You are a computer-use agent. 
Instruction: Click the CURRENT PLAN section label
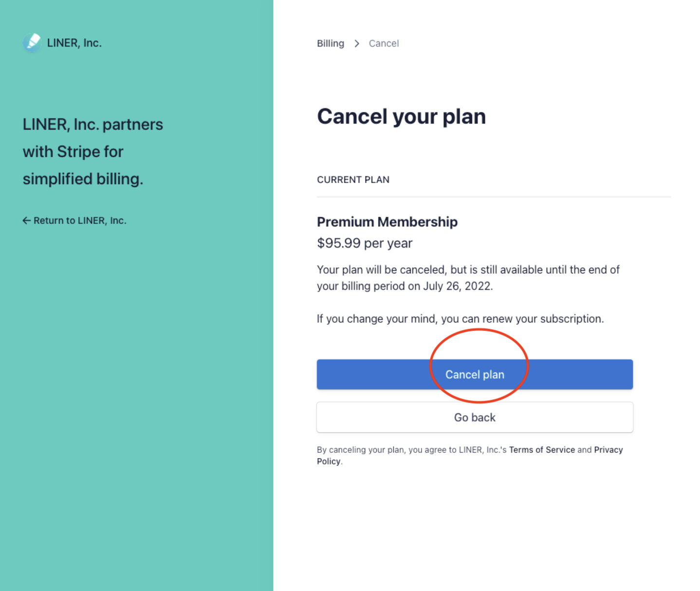click(x=353, y=180)
